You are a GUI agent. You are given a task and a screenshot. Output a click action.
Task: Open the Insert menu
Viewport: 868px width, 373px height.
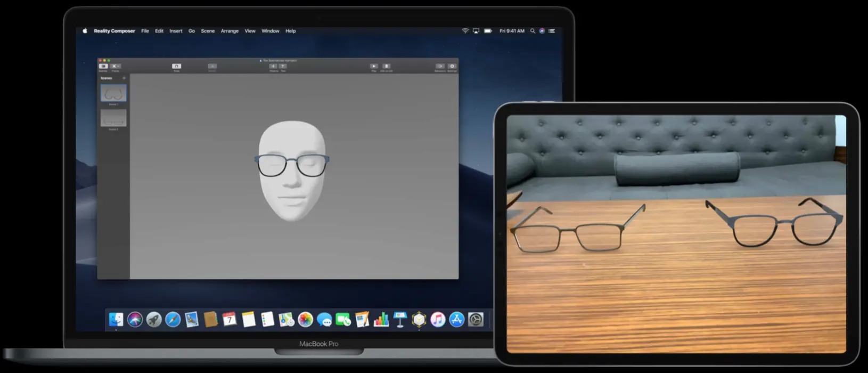176,31
